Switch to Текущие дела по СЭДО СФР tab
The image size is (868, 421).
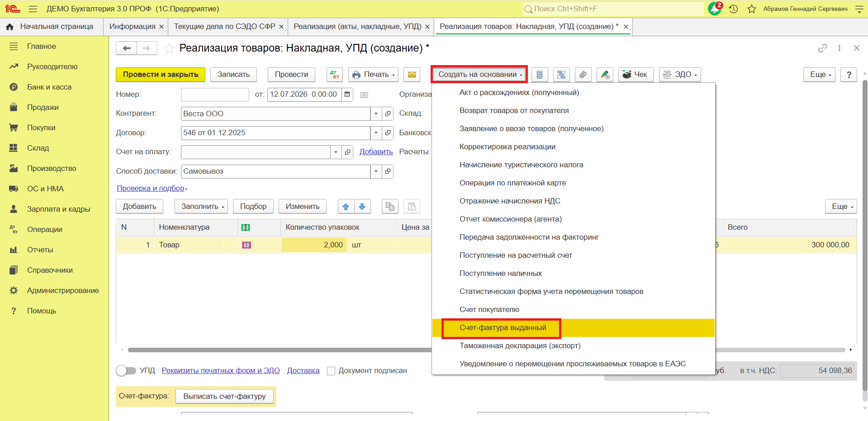225,27
